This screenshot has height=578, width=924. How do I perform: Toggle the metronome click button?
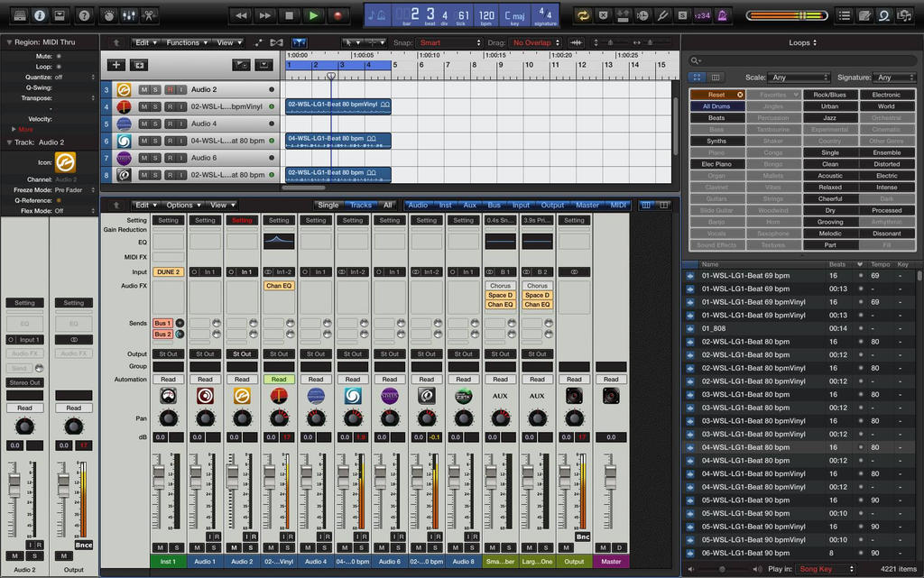(x=723, y=16)
